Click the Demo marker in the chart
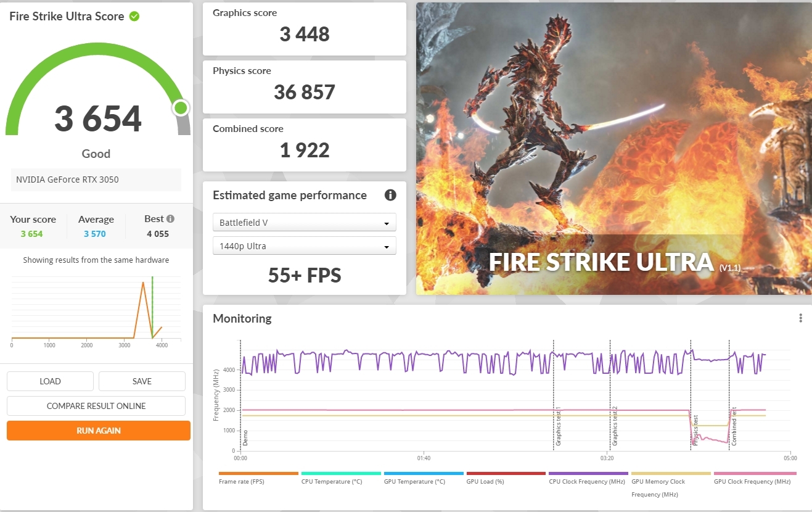The height and width of the screenshot is (512, 812). click(245, 438)
